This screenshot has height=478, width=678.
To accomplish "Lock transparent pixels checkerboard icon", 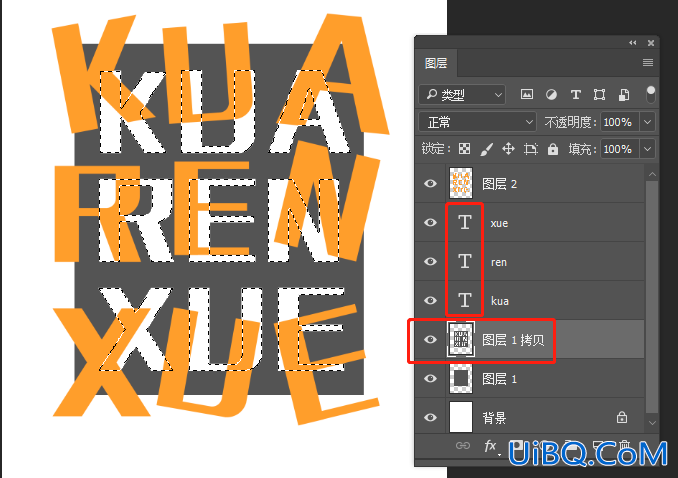I will [x=464, y=149].
